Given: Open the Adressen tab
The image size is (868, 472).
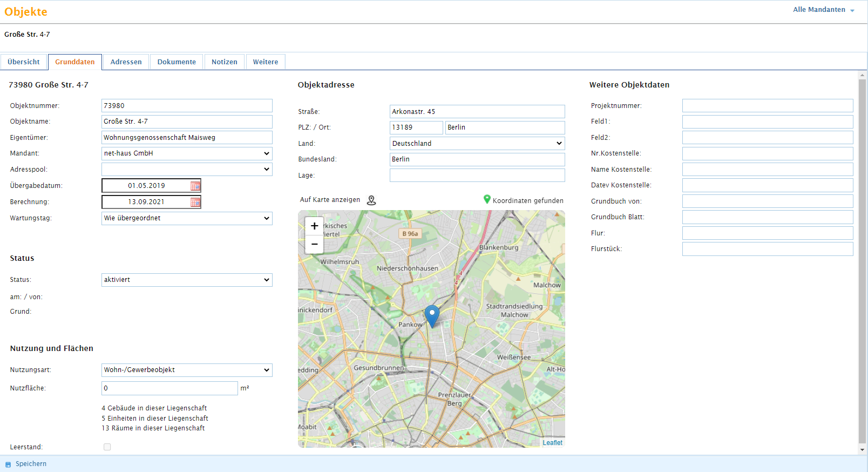Looking at the screenshot, I should point(126,62).
